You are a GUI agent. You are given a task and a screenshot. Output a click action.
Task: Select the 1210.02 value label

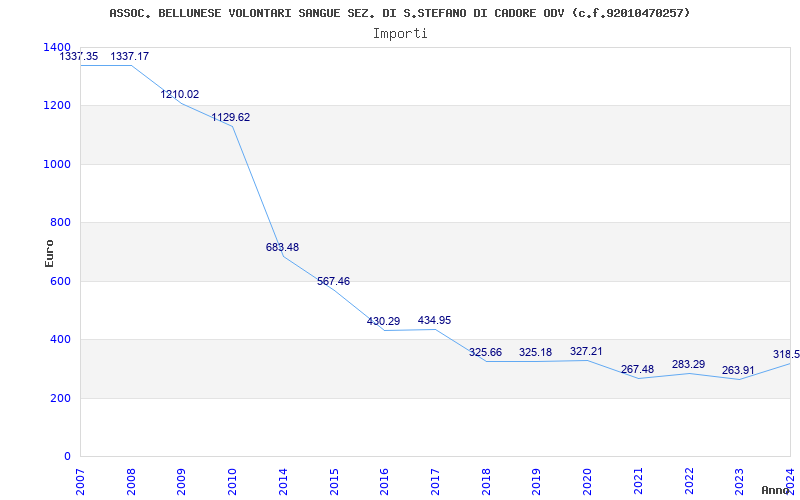[180, 94]
